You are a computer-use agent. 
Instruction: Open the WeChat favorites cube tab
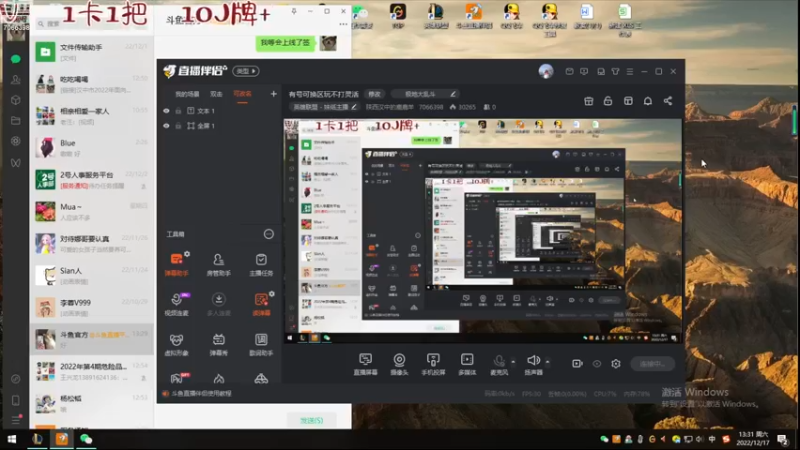[x=15, y=100]
